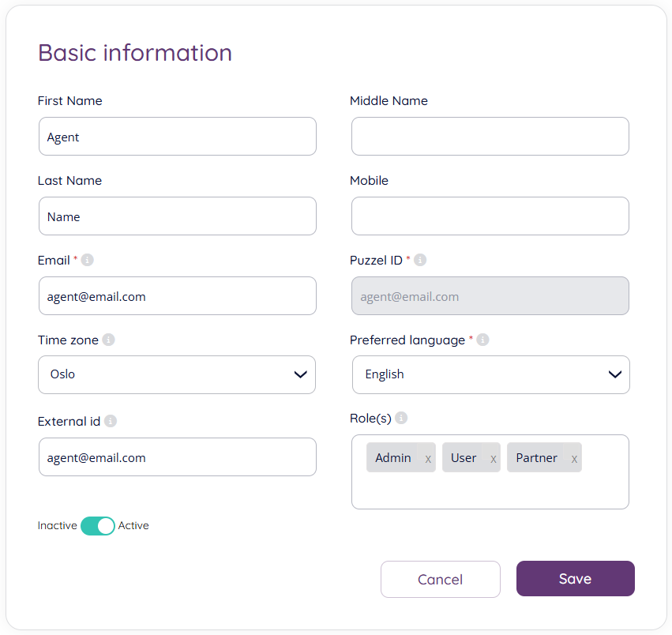Click the Preferred language info icon
This screenshot has height=635, width=672.
pyautogui.click(x=482, y=340)
